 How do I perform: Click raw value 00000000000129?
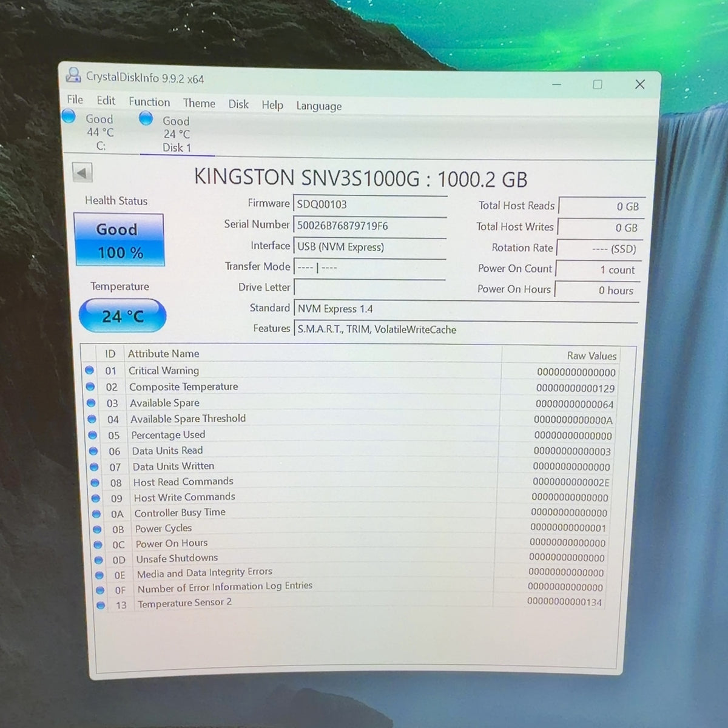pos(575,388)
